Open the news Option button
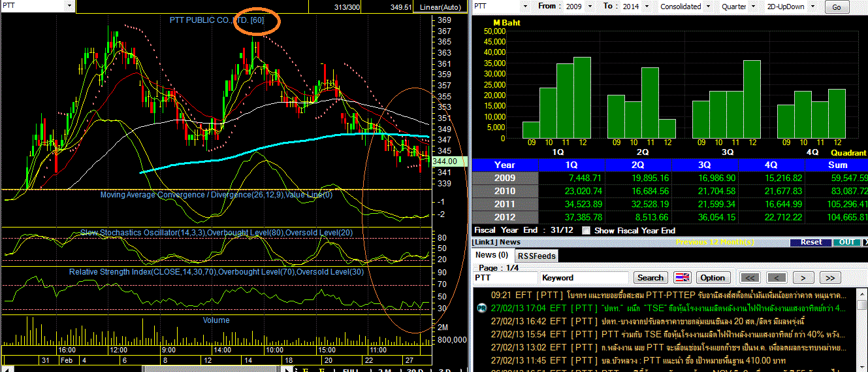The width and height of the screenshot is (868, 372). (713, 278)
